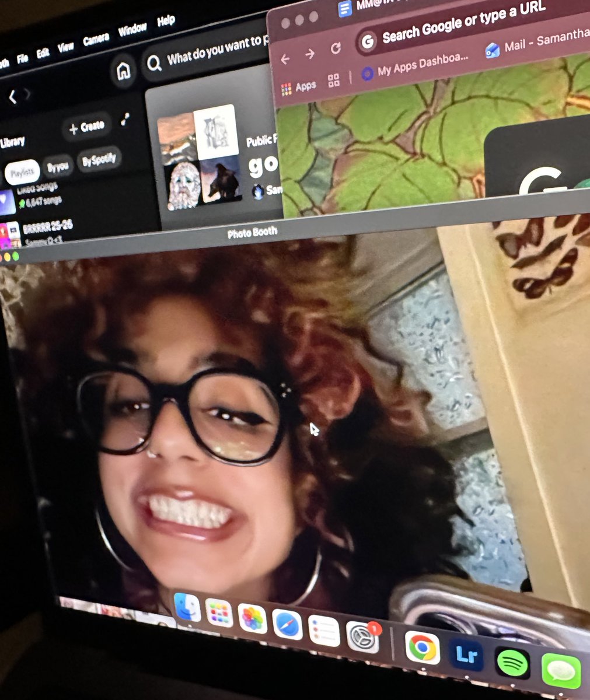Select the By you filter chip
The image size is (590, 700).
[x=58, y=167]
